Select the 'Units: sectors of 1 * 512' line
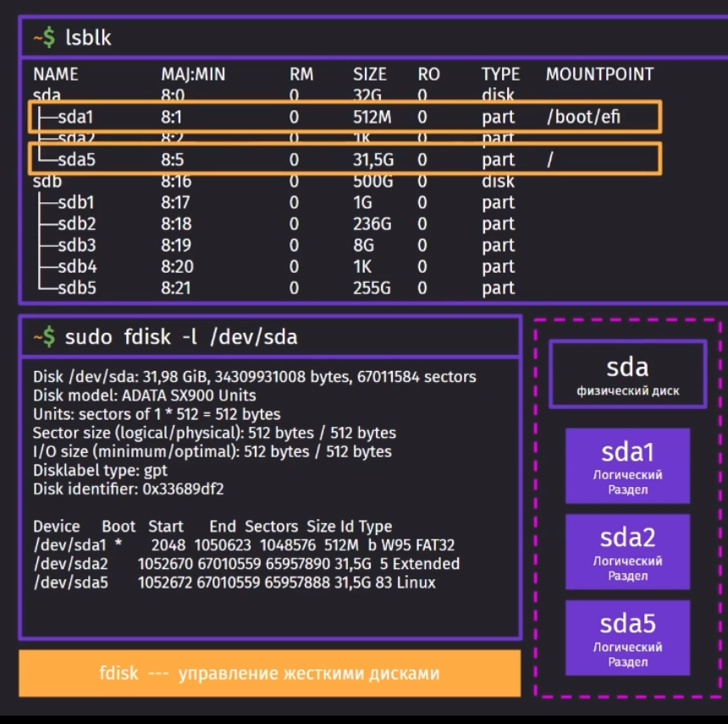Image resolution: width=728 pixels, height=724 pixels. (x=157, y=414)
